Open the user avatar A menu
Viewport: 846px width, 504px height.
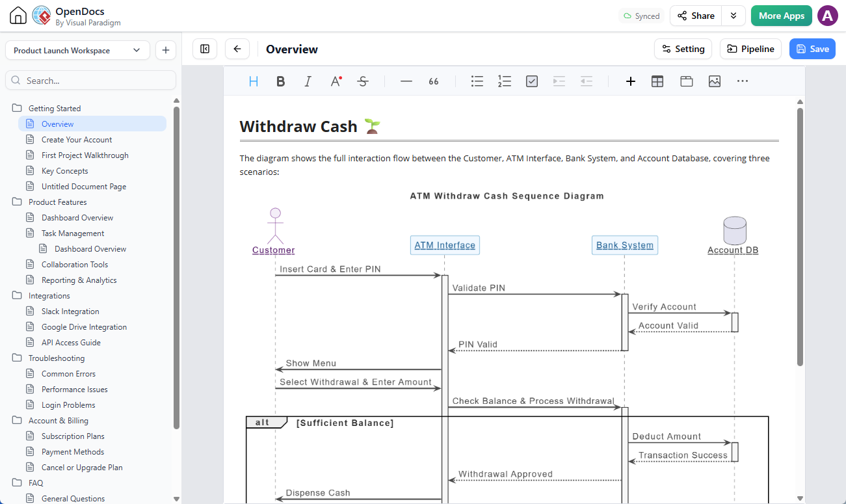tap(828, 16)
